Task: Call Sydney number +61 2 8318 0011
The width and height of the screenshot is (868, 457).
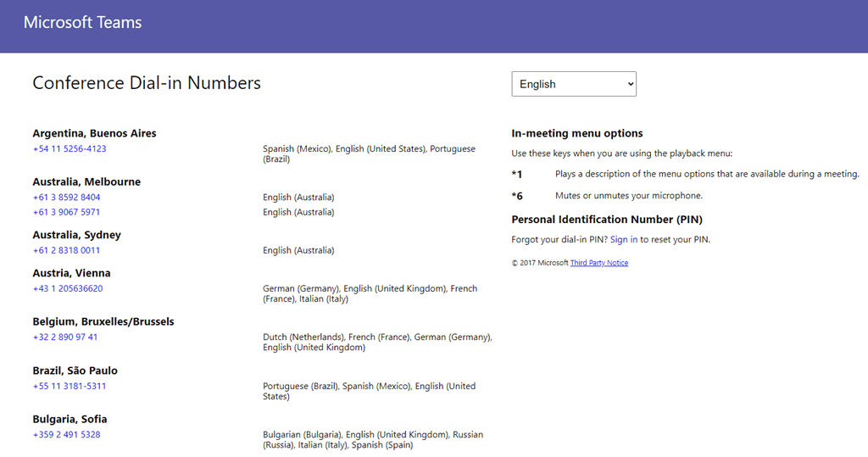Action: (66, 250)
